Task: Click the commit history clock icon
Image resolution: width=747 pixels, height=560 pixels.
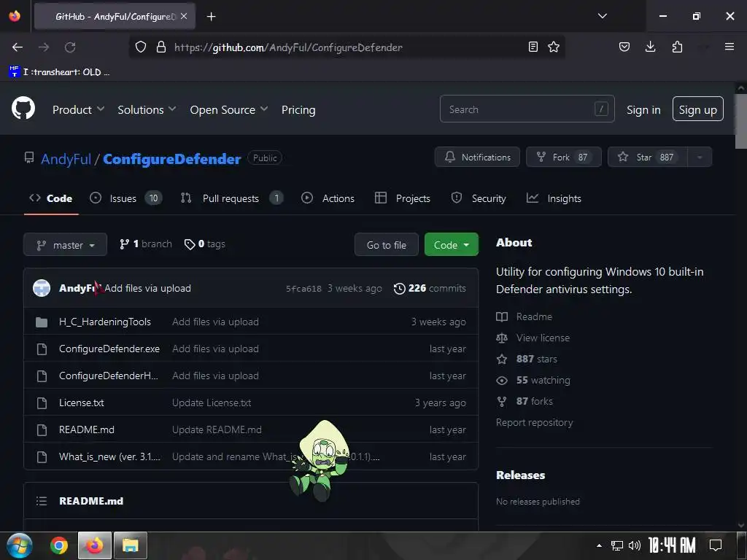Action: point(399,289)
